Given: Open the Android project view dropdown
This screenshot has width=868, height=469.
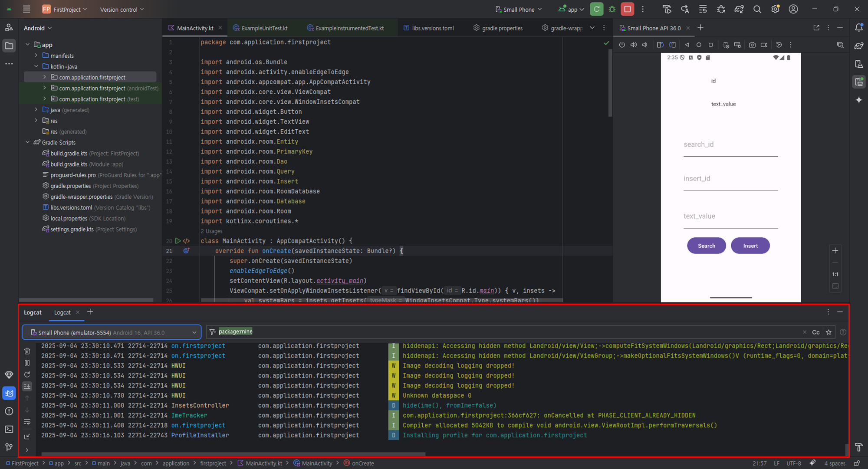Looking at the screenshot, I should point(38,28).
